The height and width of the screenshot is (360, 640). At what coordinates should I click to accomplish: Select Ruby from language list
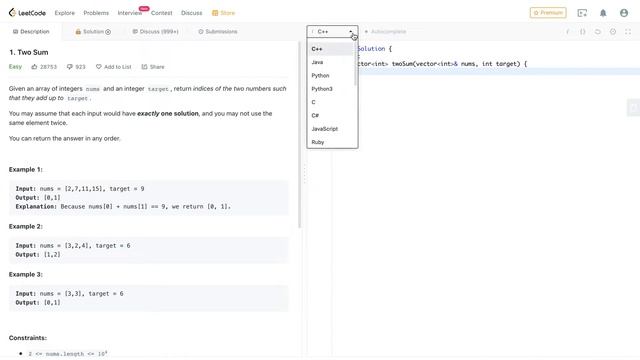tap(330, 142)
